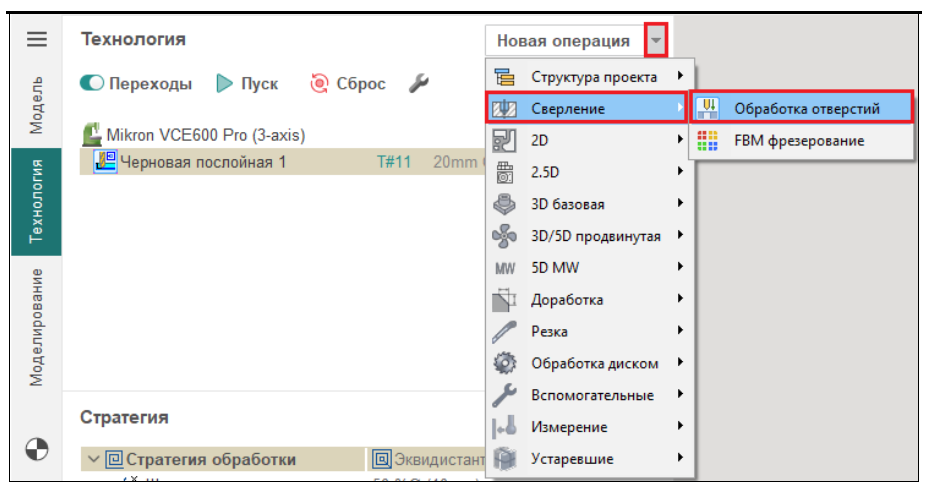Select Черновая послойная 1 operation row
Screen dimensions: 925x489
[203, 162]
